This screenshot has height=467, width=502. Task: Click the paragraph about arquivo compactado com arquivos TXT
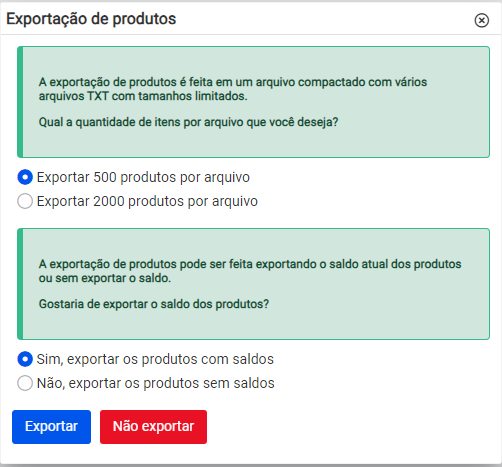(233, 89)
